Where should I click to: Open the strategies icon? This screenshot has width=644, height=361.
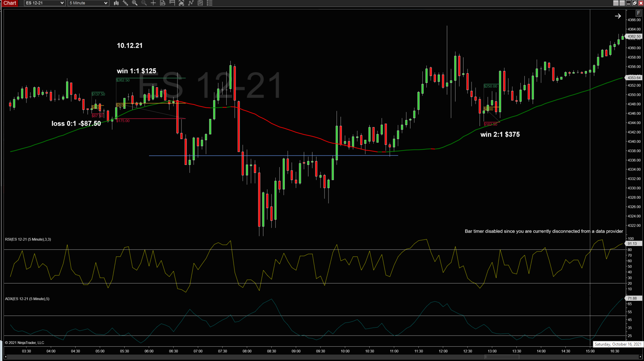pos(200,3)
